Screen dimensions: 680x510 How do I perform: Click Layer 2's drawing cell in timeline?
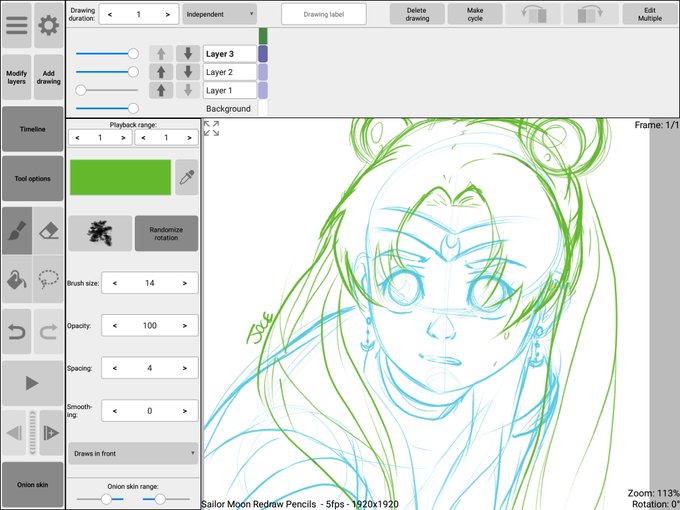263,72
